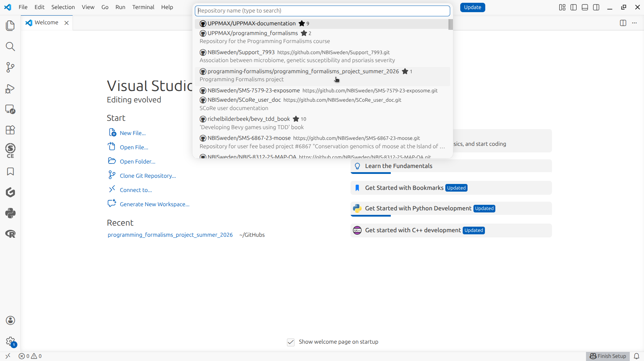Select UPPMAX/UPPMAX-documentation repository
644x361 pixels.
[322, 24]
